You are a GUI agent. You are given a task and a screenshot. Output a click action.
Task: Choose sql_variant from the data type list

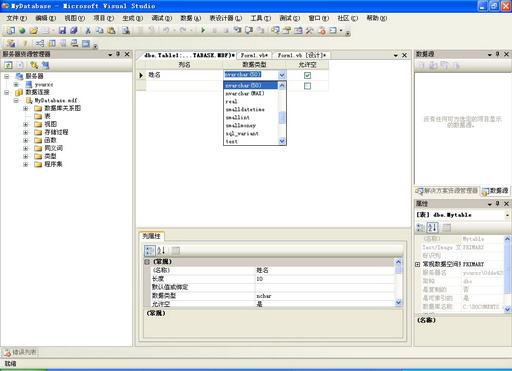point(251,134)
